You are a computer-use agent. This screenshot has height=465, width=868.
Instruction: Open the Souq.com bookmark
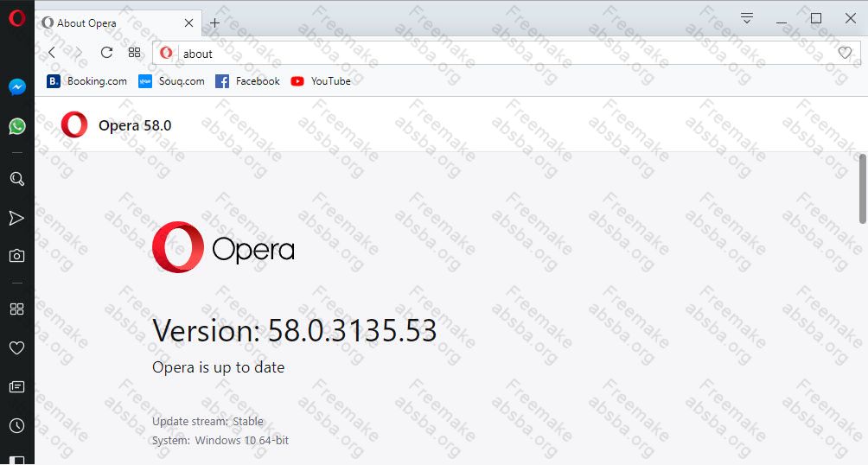171,81
